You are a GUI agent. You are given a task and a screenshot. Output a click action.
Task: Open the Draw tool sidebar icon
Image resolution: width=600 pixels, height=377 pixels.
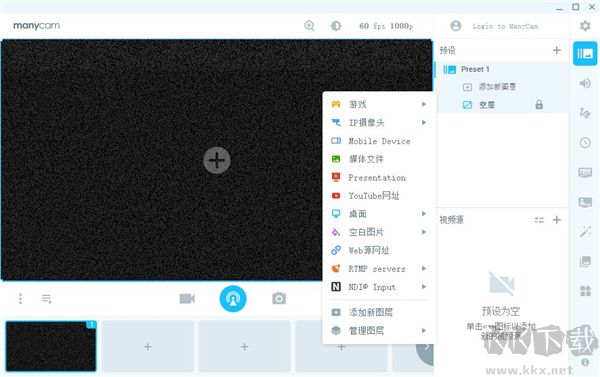585,113
